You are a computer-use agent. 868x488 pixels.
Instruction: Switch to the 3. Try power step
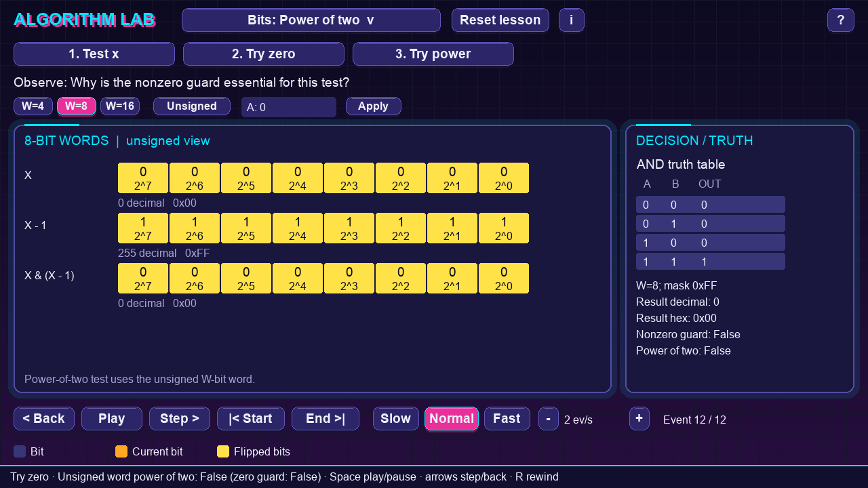[433, 54]
